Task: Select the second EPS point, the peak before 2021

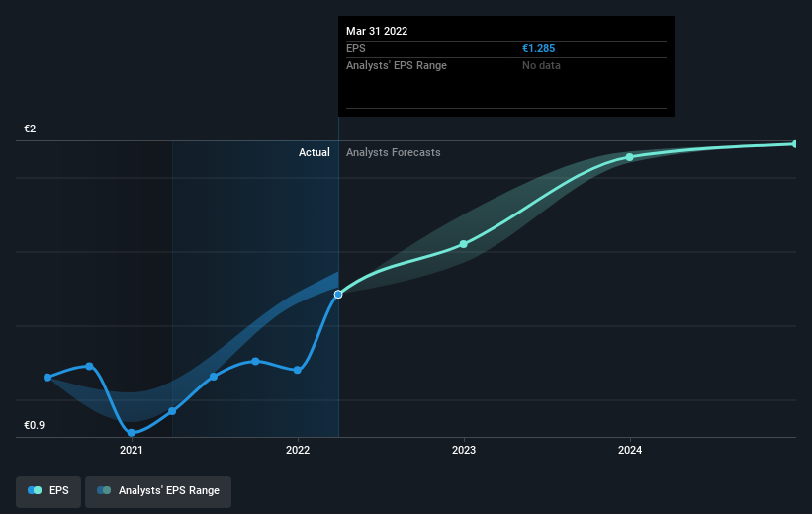Action: point(89,366)
